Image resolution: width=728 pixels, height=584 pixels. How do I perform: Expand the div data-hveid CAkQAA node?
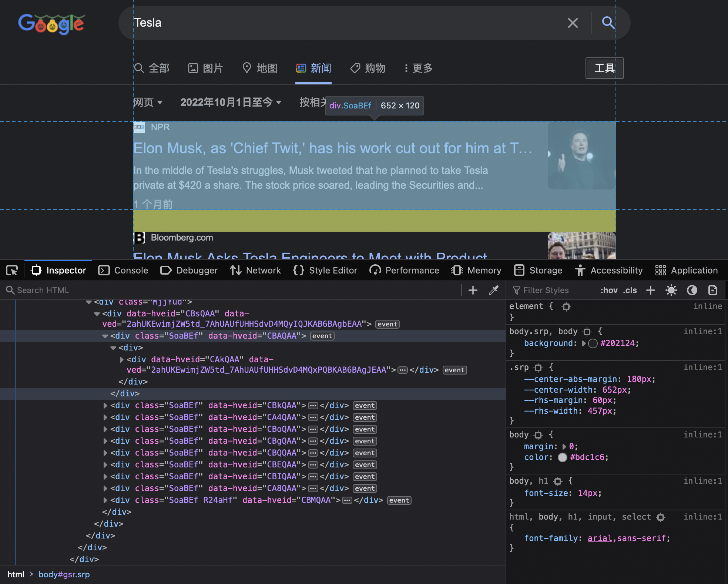pos(121,360)
